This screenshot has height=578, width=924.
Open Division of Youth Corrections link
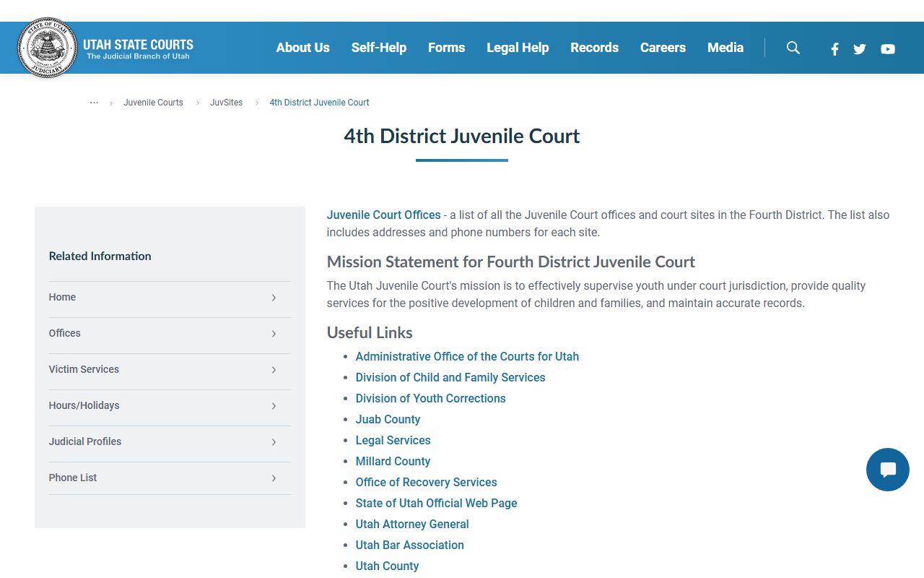click(430, 399)
